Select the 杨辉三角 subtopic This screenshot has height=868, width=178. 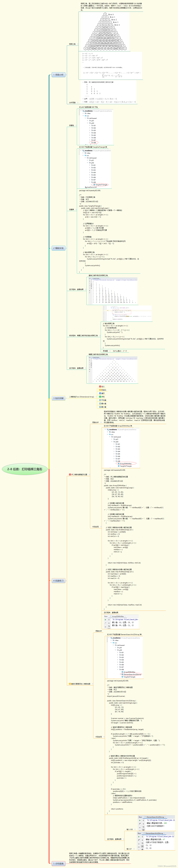point(72,44)
